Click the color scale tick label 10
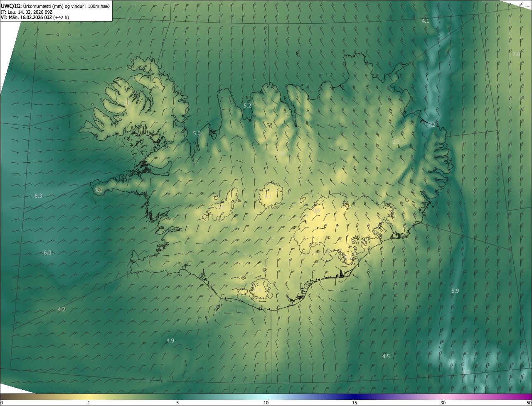Screen dimensions: 532x406 pos(266,403)
